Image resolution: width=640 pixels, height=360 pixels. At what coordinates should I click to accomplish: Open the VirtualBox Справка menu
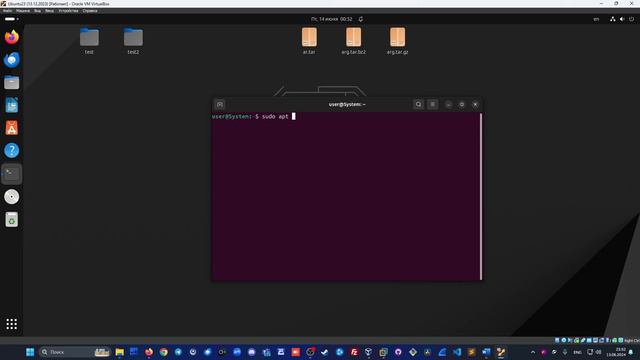[90, 11]
